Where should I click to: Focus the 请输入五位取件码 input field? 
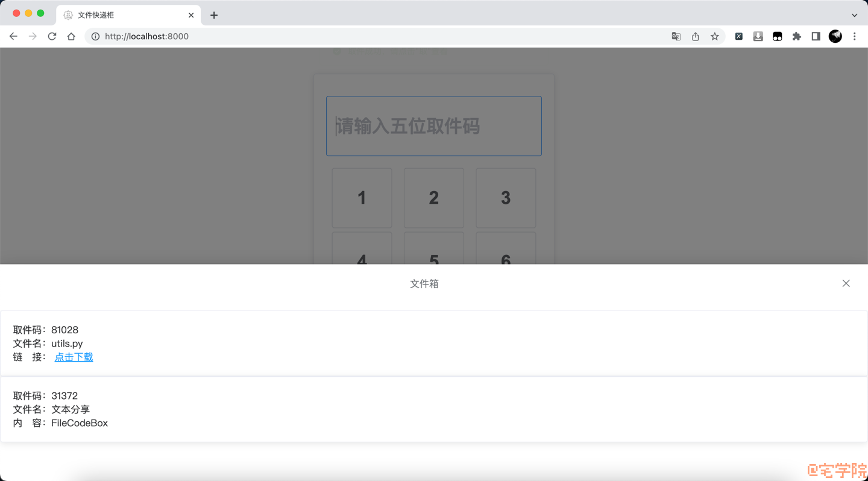coord(433,126)
